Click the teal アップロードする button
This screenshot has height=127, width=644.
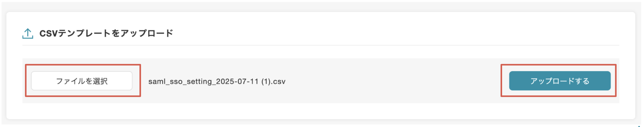click(560, 81)
